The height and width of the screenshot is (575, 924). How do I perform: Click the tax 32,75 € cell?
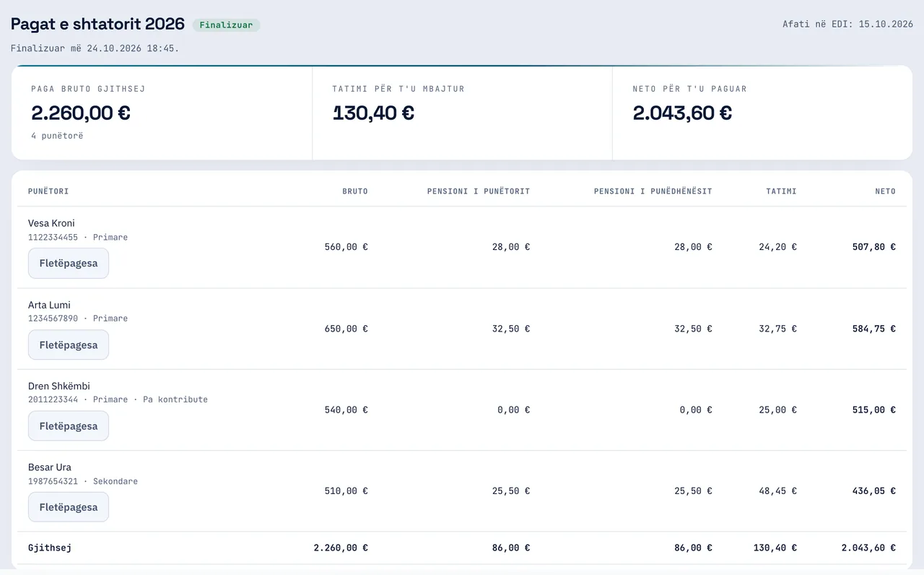[778, 329]
